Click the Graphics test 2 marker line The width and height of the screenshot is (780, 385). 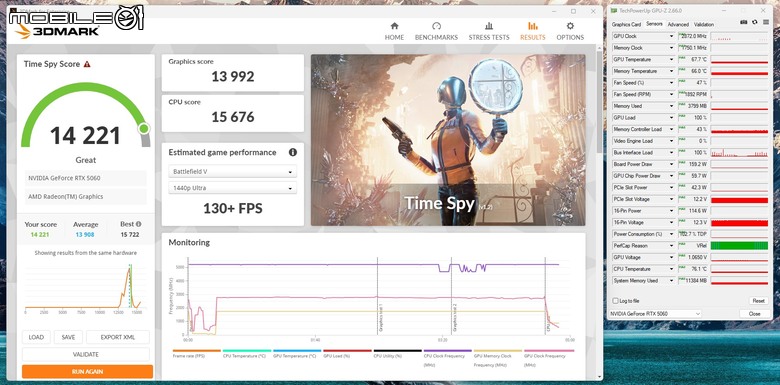point(452,296)
